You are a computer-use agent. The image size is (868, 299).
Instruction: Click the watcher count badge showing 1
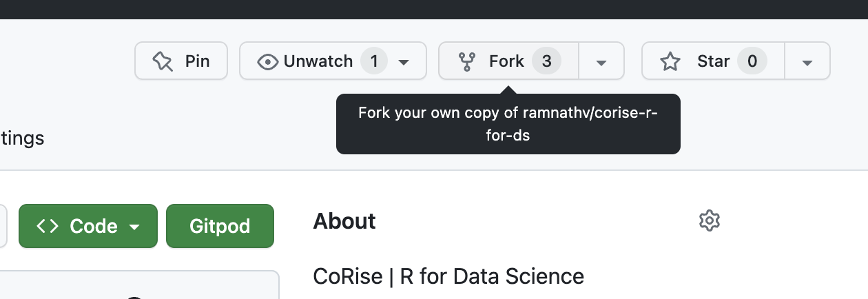pos(374,61)
